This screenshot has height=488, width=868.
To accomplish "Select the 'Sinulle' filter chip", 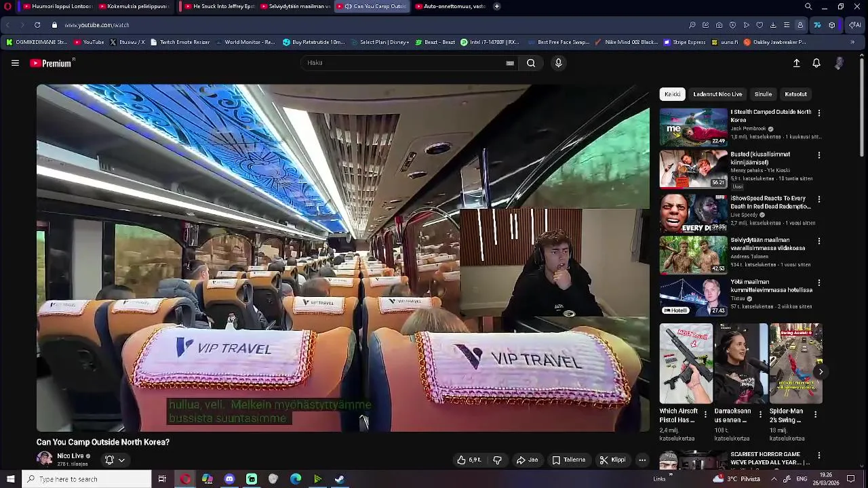I will tap(763, 94).
